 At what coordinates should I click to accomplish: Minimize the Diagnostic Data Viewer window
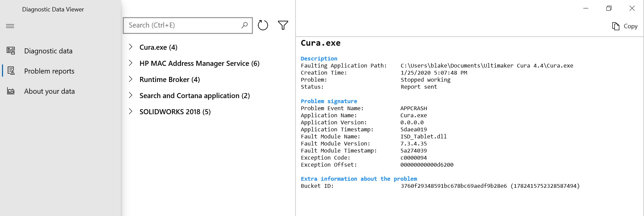pos(586,8)
